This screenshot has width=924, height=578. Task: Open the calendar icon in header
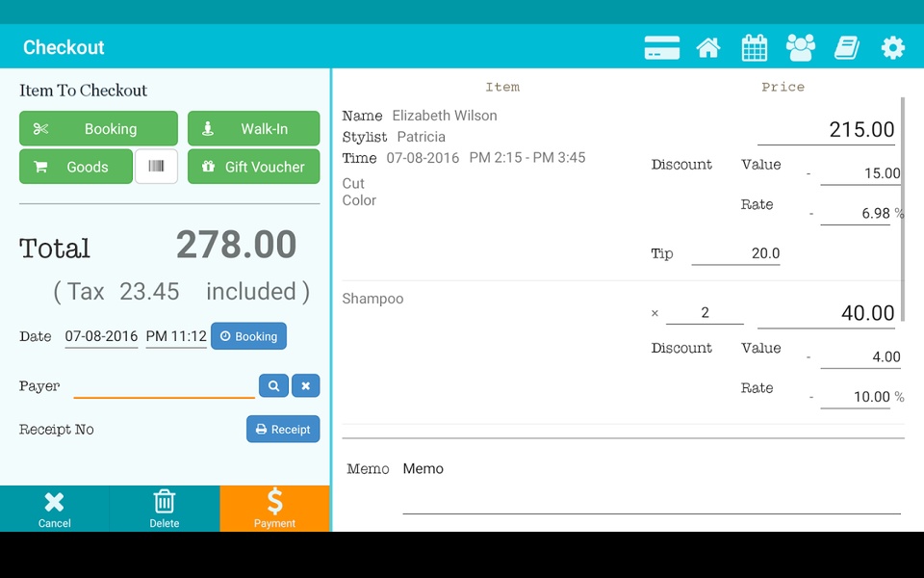pos(755,48)
